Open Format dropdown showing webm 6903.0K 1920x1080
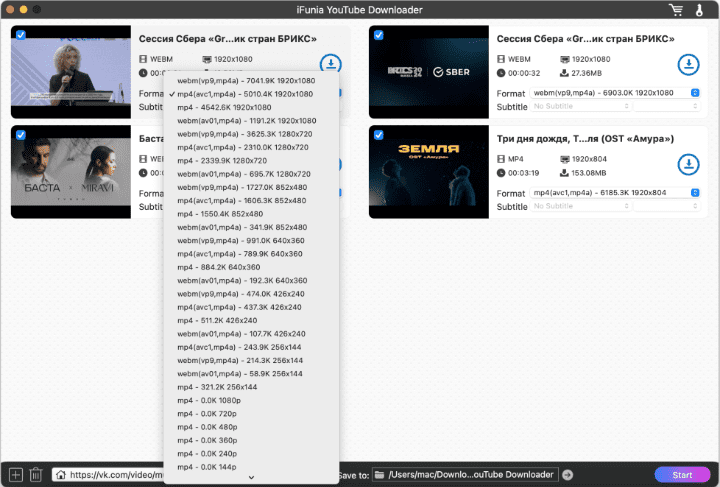This screenshot has width=720, height=487. (614, 93)
